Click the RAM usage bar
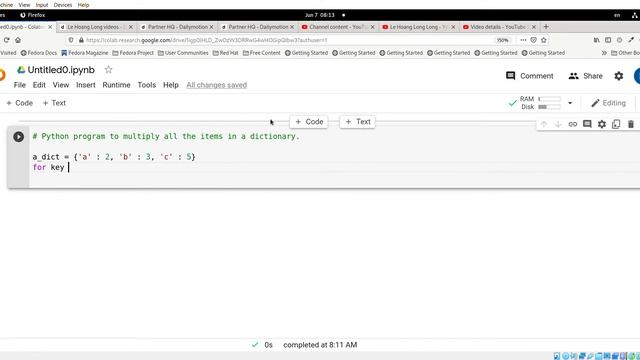This screenshot has height=360, width=640. [x=549, y=99]
